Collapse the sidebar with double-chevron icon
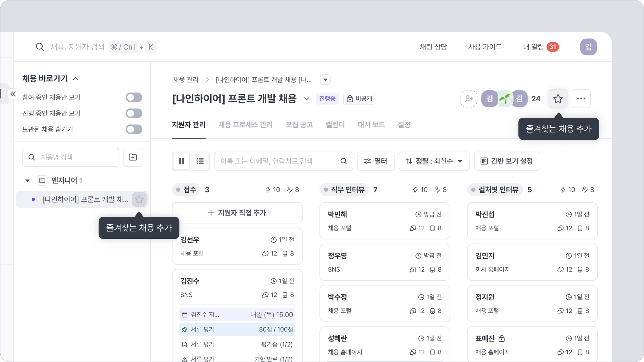The height and width of the screenshot is (362, 644). (x=13, y=94)
